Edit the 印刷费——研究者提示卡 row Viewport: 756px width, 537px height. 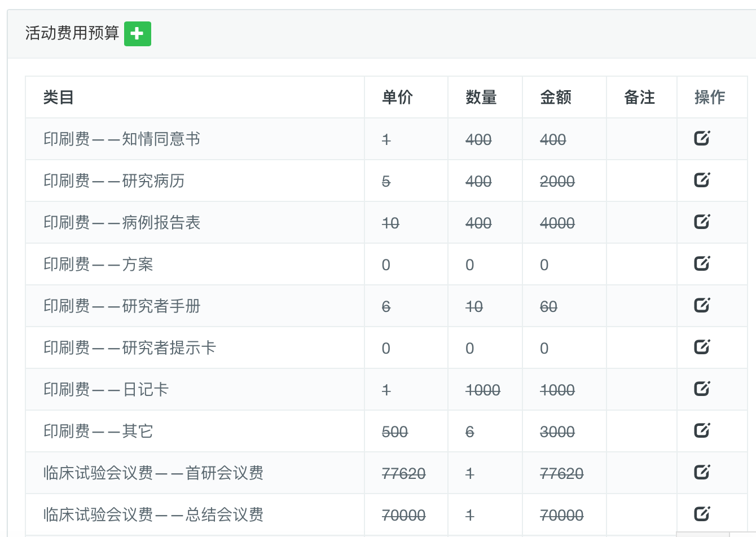click(x=702, y=347)
